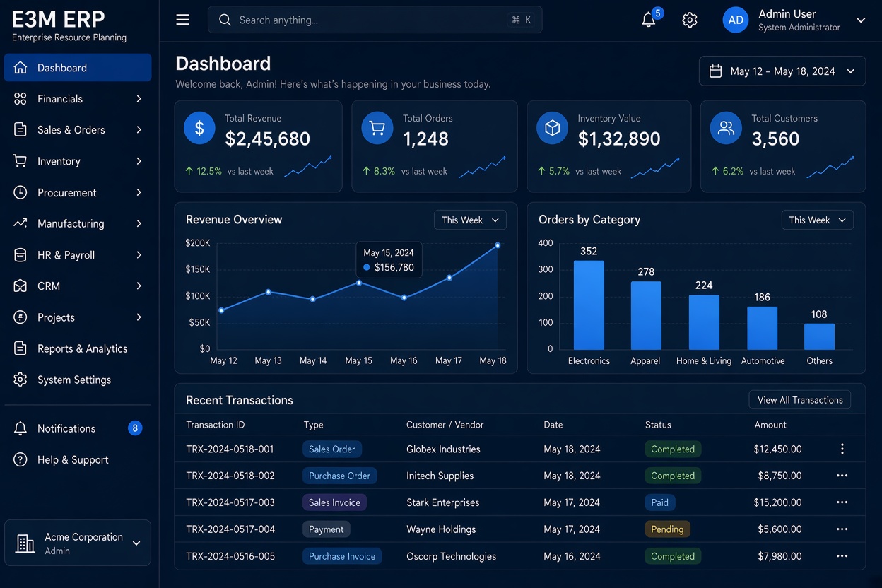The height and width of the screenshot is (588, 882).
Task: Click the $7,980.00 amount
Action: click(780, 556)
